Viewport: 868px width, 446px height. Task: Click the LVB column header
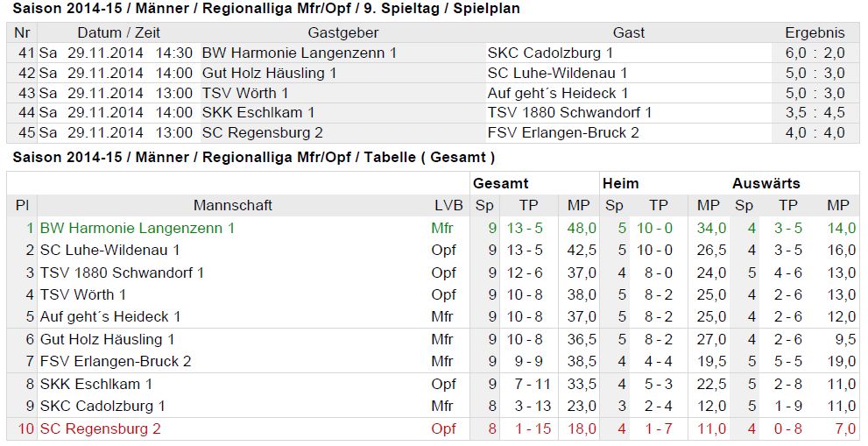(448, 206)
